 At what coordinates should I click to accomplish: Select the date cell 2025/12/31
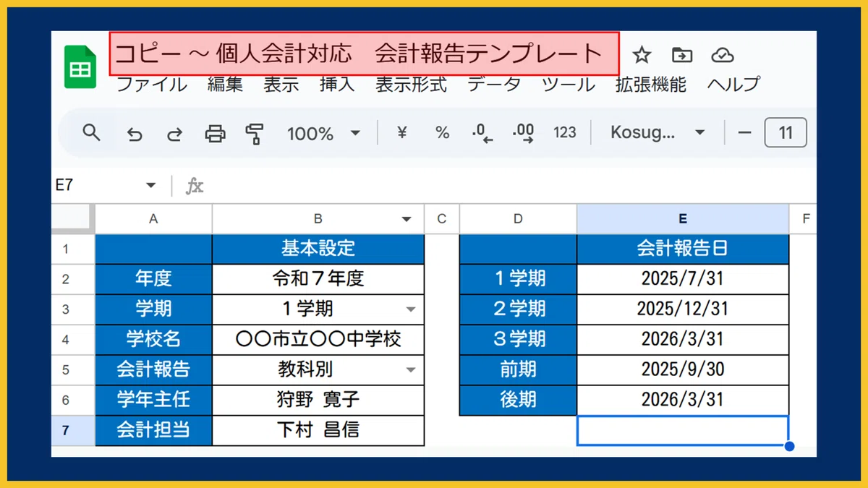click(683, 309)
